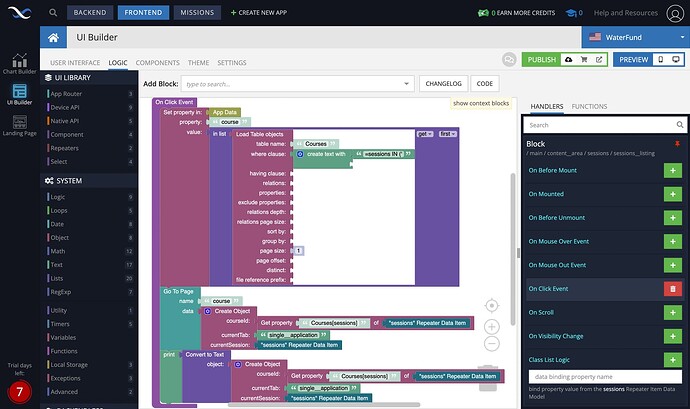Select desktop preview icon next to Preview
690x409 pixels.
(676, 59)
